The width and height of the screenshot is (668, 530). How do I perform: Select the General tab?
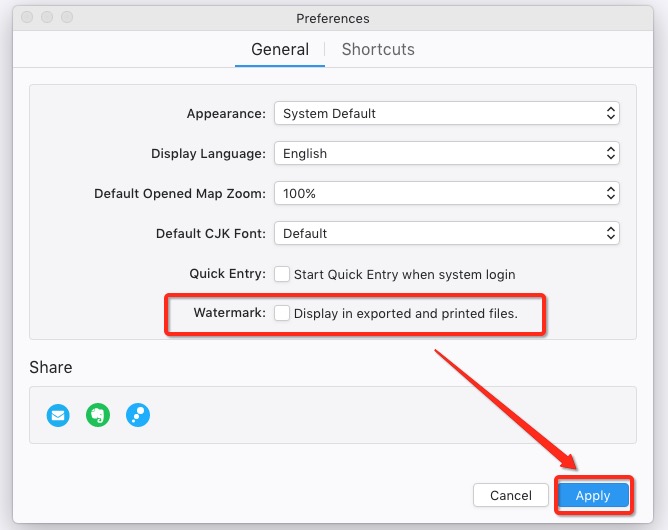pyautogui.click(x=280, y=49)
